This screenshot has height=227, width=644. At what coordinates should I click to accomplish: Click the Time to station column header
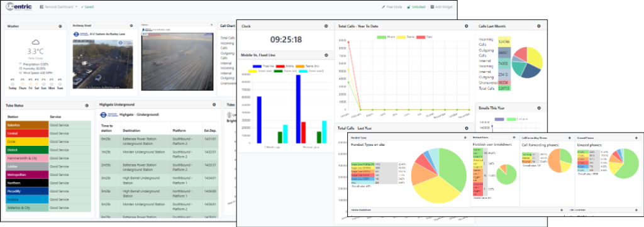pos(106,128)
